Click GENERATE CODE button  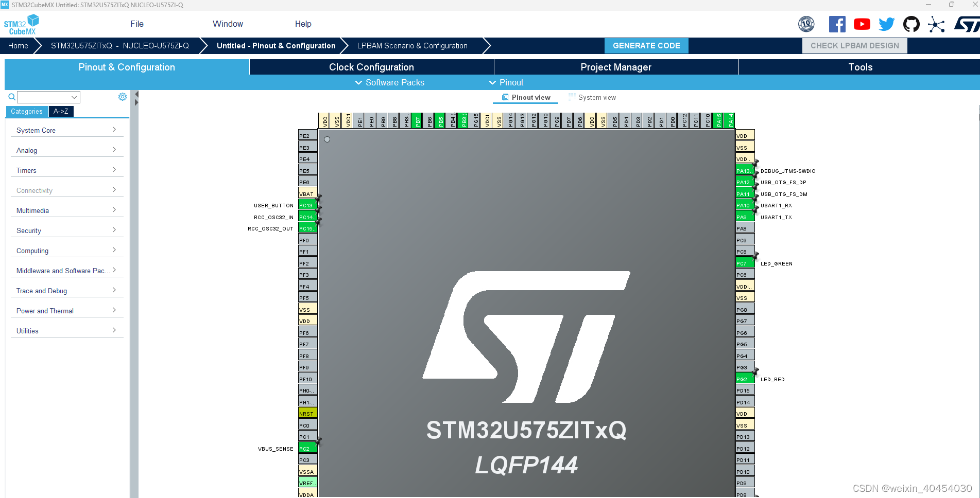tap(646, 45)
